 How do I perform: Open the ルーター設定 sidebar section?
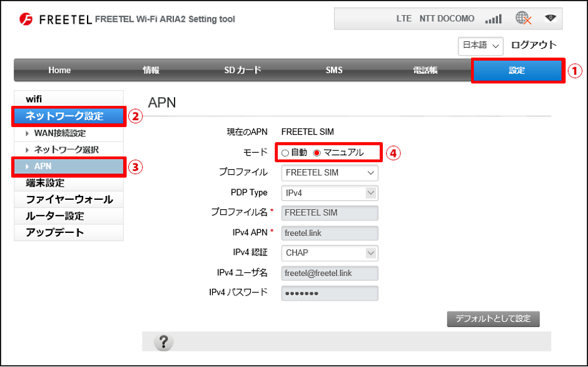coord(69,216)
